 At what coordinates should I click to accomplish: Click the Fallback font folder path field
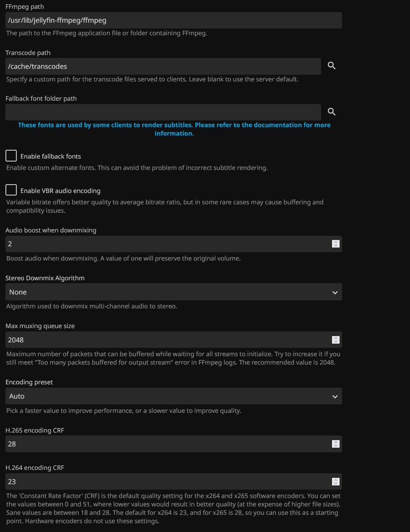(163, 112)
